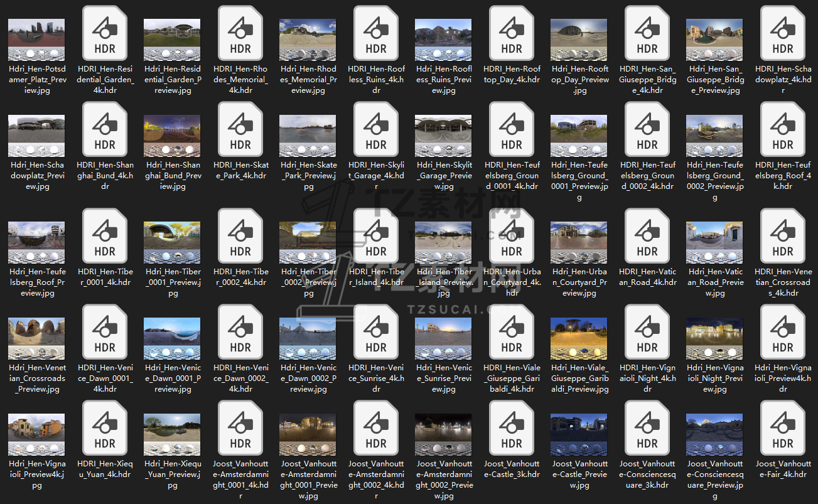818x504 pixels.
Task: Click the label "Joost_Vanhoutte-Amsterdamnight_0002_Preview.jpg"
Action: (443, 480)
